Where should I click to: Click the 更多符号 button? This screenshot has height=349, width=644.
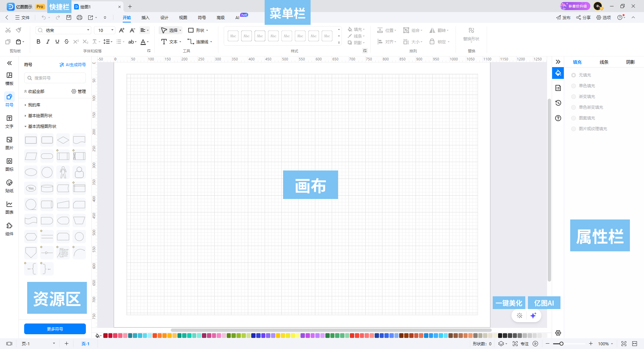pyautogui.click(x=55, y=329)
